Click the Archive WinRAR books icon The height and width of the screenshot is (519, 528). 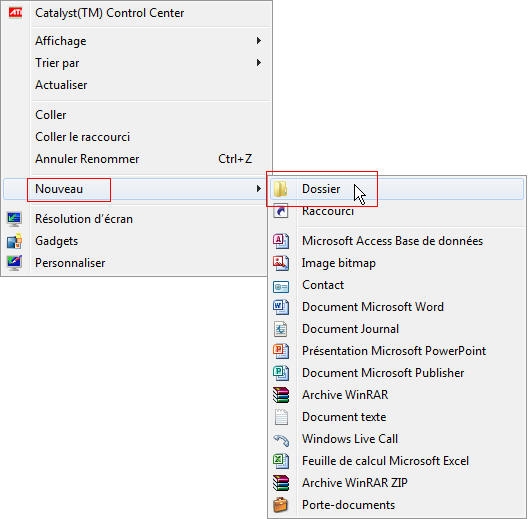[281, 395]
